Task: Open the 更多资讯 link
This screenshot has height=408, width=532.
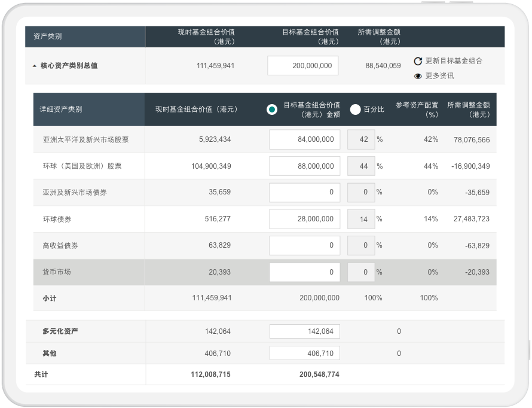Action: 439,76
